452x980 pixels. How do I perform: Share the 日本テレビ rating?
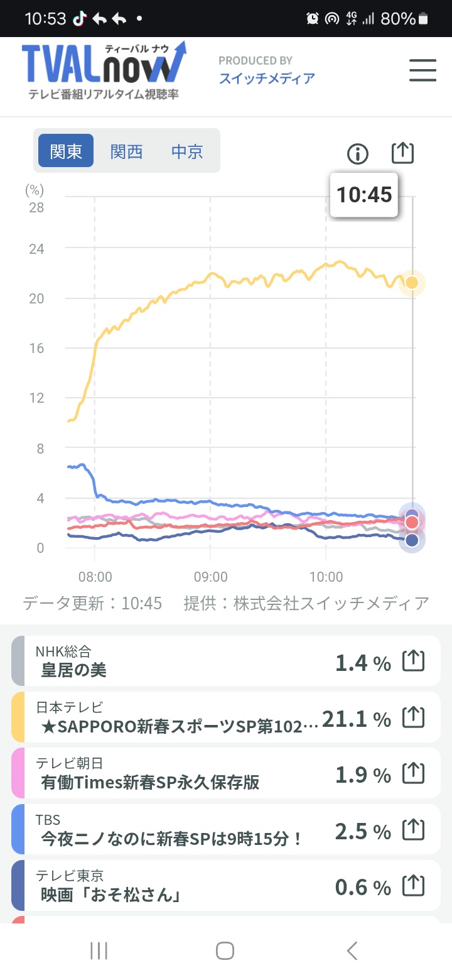pyautogui.click(x=413, y=717)
